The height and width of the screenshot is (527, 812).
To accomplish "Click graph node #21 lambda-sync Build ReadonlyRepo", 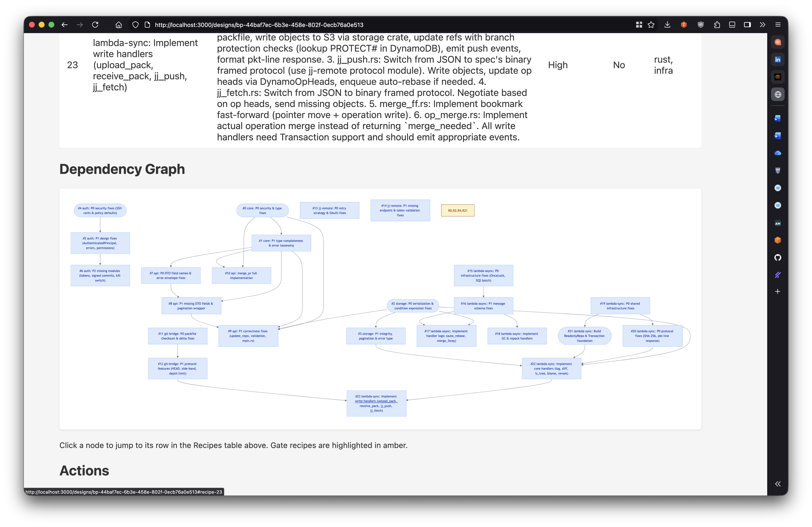I will coord(584,336).
